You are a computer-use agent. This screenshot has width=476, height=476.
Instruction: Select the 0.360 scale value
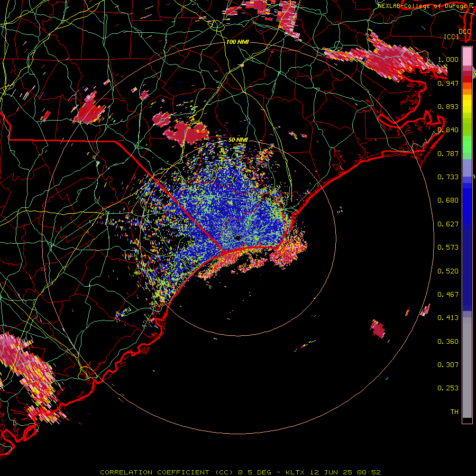448,341
